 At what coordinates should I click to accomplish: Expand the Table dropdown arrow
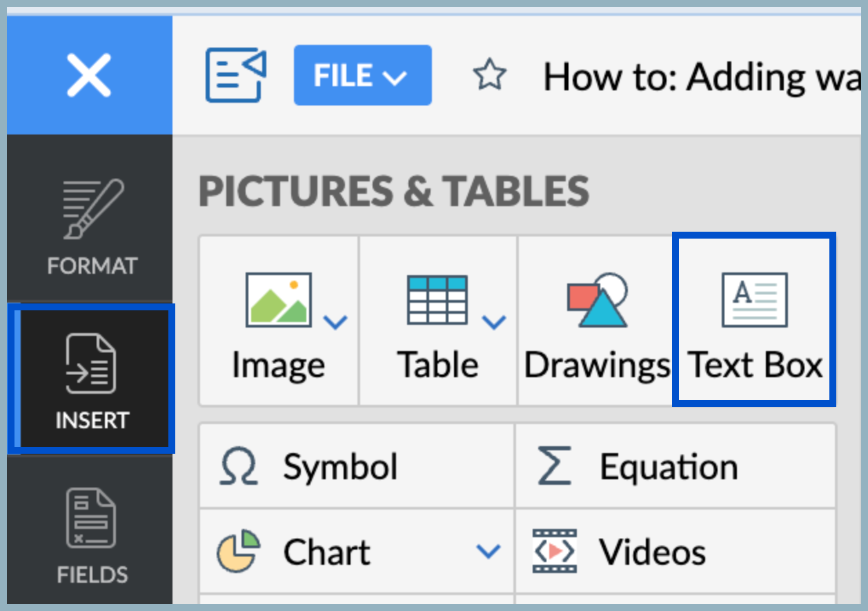click(493, 321)
